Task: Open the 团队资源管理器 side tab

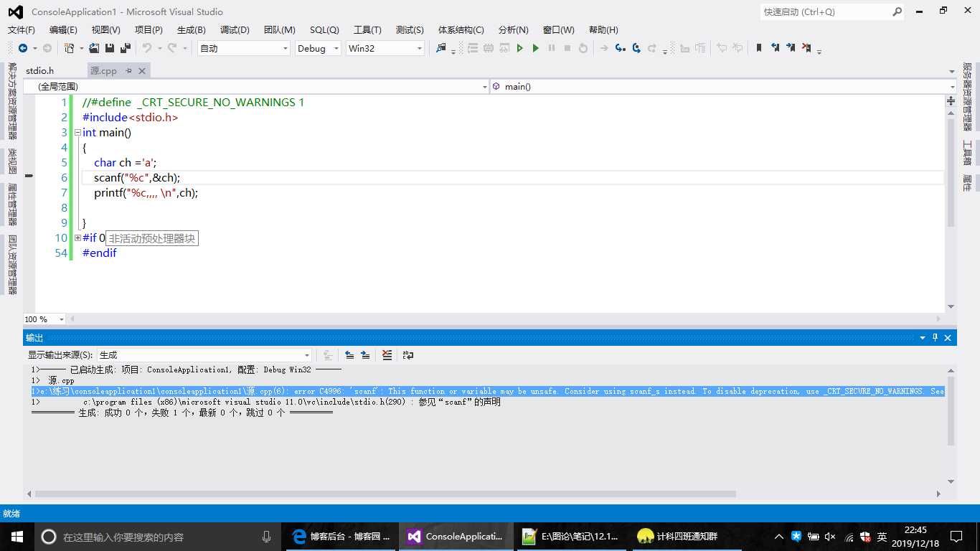Action: [x=12, y=265]
